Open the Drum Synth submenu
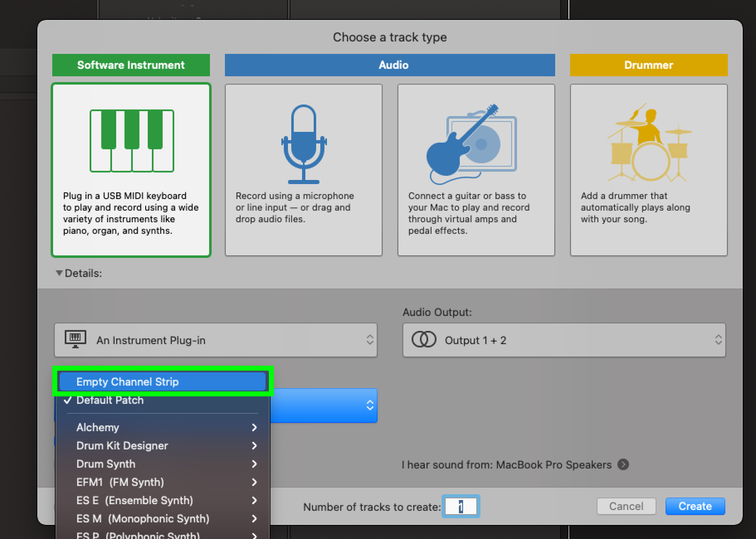This screenshot has width=756, height=539. 163,464
